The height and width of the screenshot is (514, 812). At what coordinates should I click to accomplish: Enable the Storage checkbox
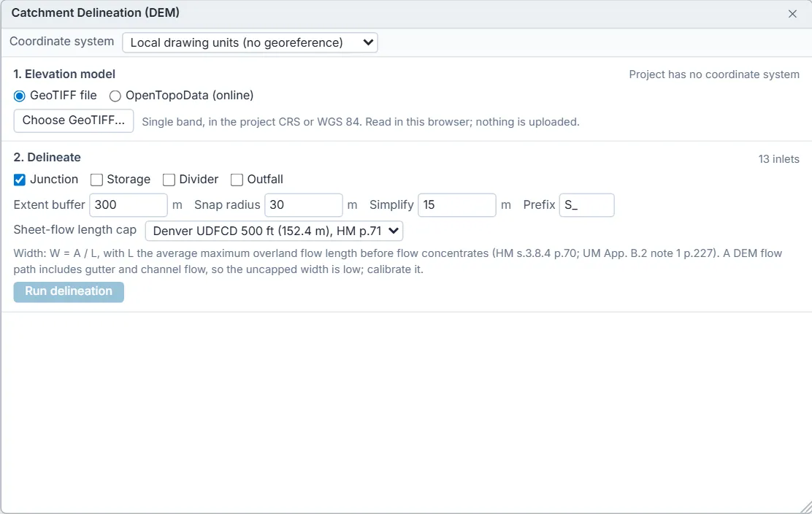[96, 180]
